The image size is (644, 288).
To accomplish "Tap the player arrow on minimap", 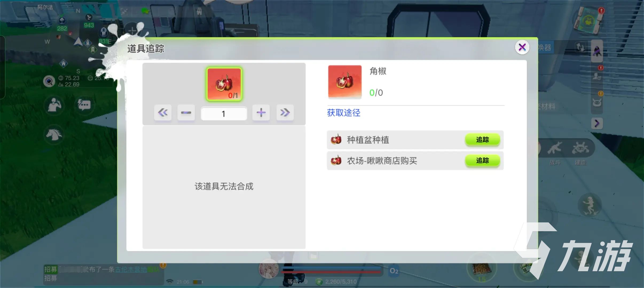I will (78, 42).
